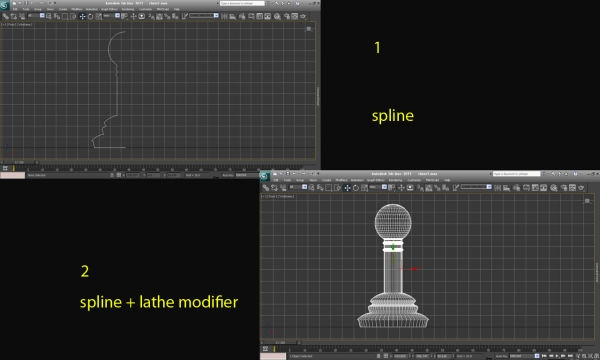Open selection filter dropdown in the spline-only window

36,16
